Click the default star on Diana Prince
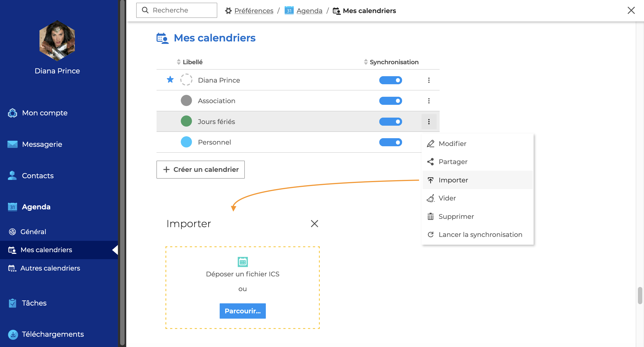Screen dimensions: 644x347 coord(170,80)
